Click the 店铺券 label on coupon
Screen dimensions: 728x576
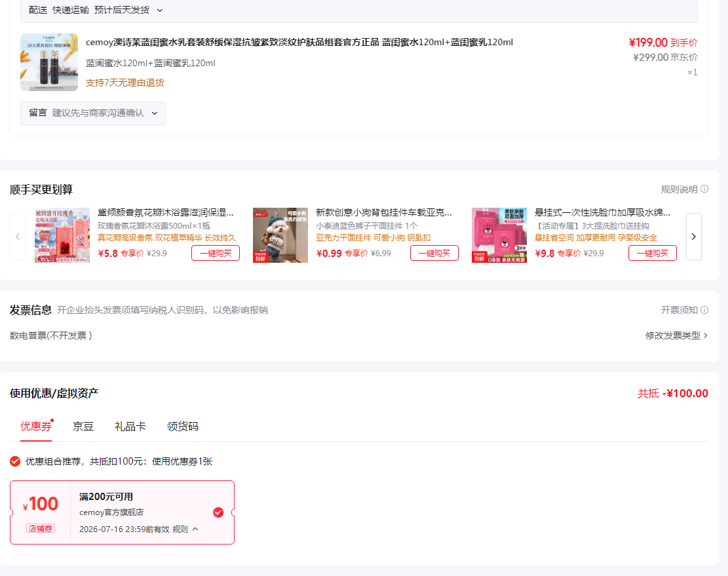click(x=41, y=529)
